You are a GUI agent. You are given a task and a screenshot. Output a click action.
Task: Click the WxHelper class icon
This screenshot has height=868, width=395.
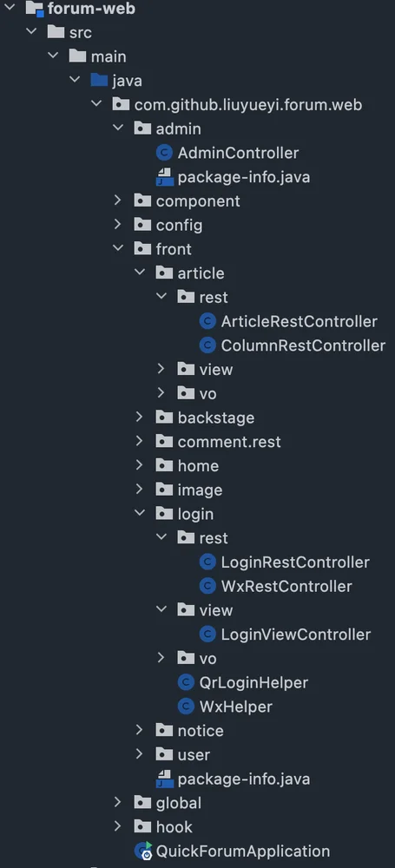186,707
